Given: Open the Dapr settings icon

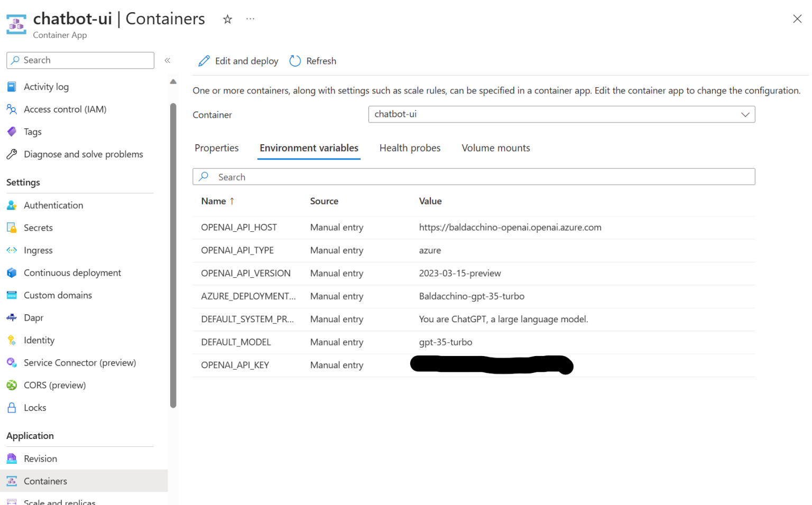Looking at the screenshot, I should [x=12, y=317].
